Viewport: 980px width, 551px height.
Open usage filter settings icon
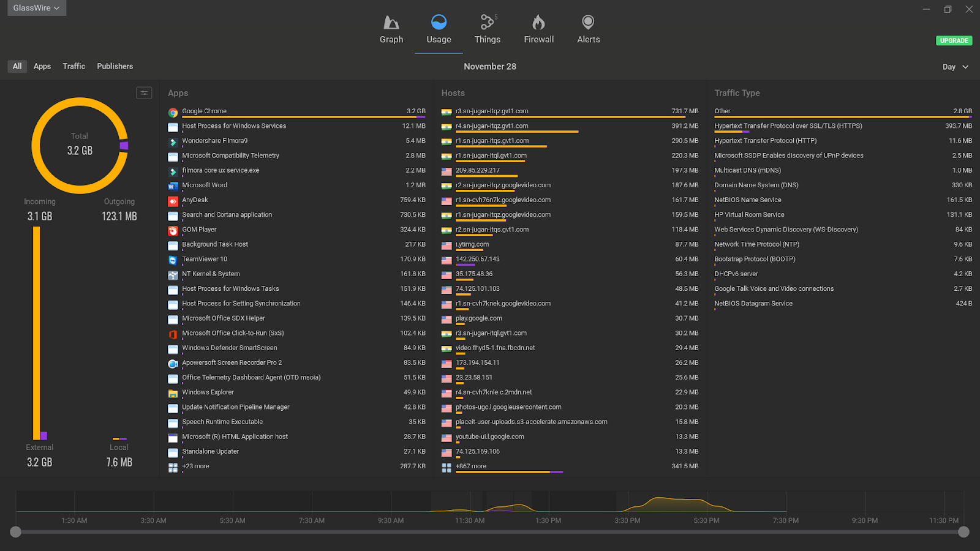[144, 93]
